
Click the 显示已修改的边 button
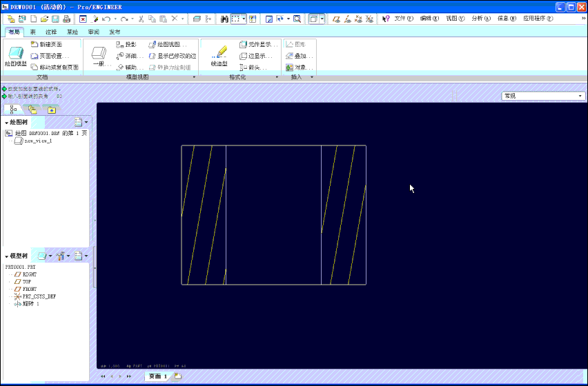pos(173,56)
